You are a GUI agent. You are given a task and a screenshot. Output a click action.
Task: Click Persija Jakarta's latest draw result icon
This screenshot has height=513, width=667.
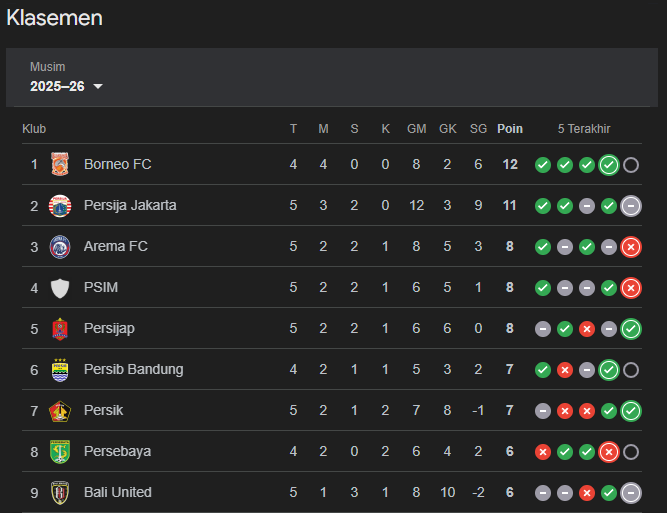(x=631, y=206)
